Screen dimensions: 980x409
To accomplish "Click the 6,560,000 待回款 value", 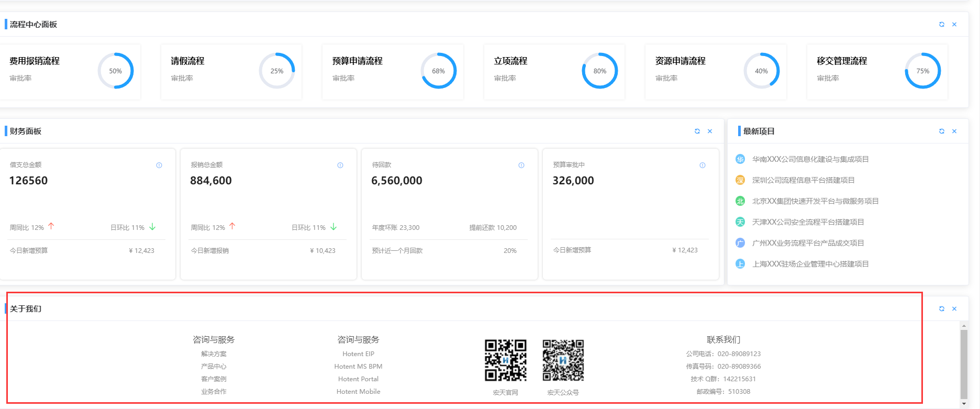I will point(397,181).
